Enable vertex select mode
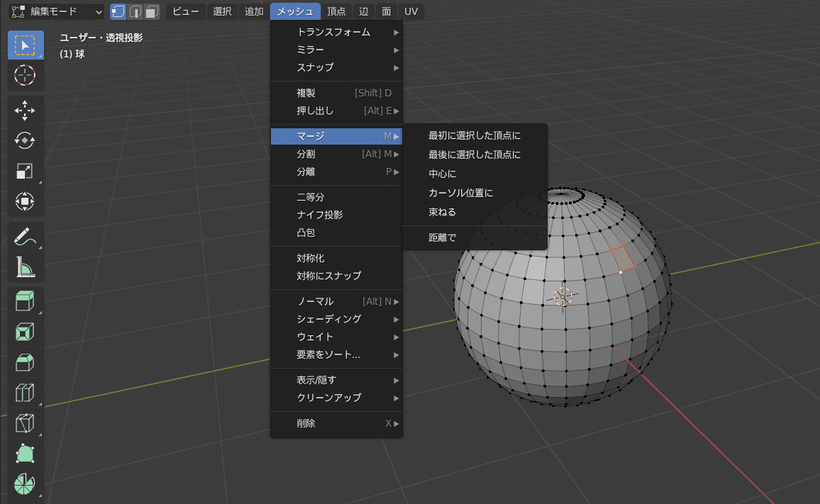Screen dimensions: 820x504 pyautogui.click(x=118, y=11)
